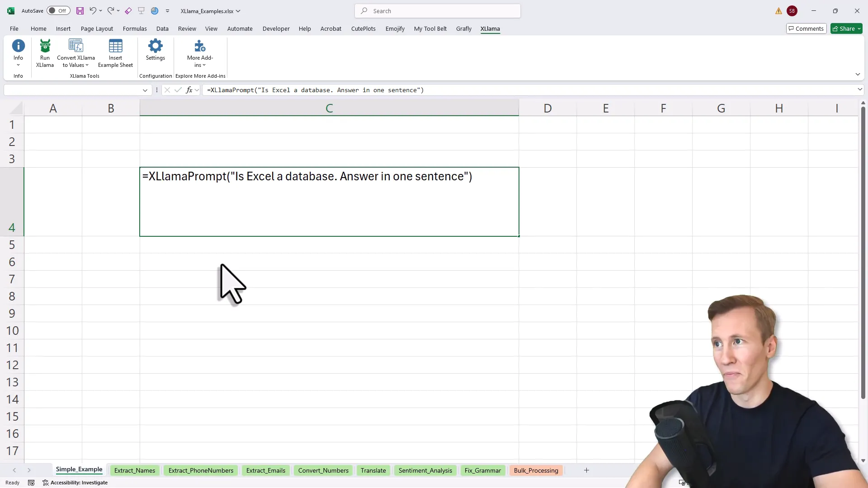Click the Save icon
This screenshot has height=488, width=868.
pos(80,11)
